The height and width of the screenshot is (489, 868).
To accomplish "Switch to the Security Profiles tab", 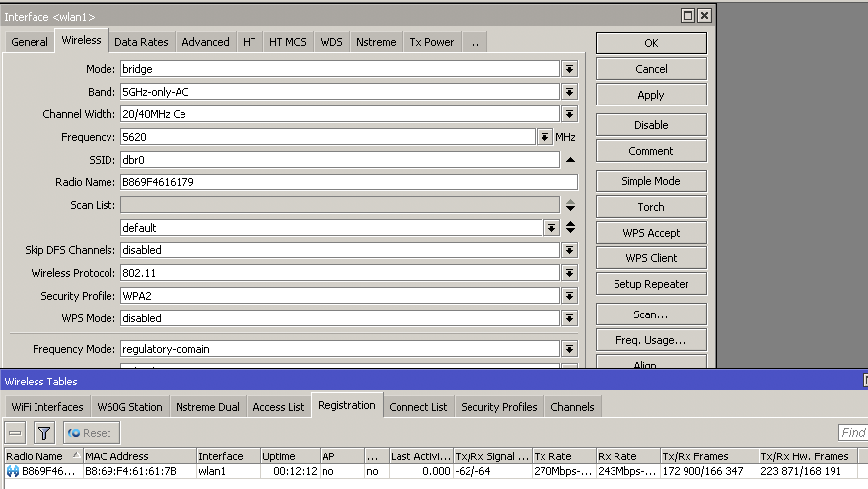I will coord(499,407).
